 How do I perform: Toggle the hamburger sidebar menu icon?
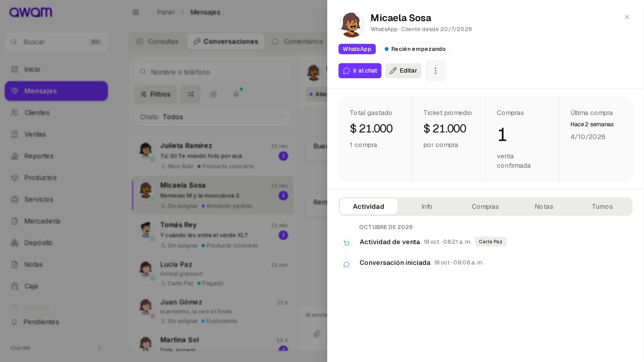136,12
